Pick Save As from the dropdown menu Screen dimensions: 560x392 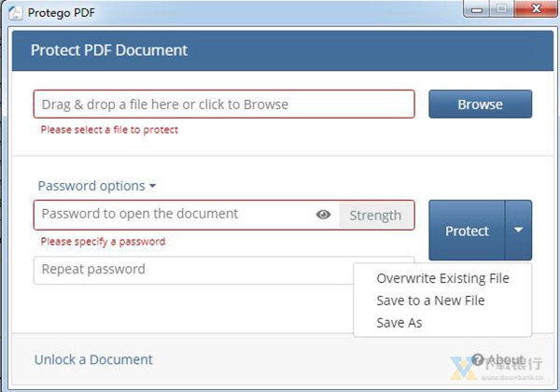click(399, 323)
